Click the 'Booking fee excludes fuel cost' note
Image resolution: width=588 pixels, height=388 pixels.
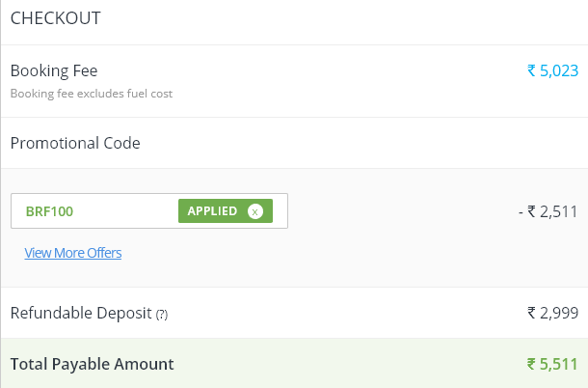tap(92, 94)
